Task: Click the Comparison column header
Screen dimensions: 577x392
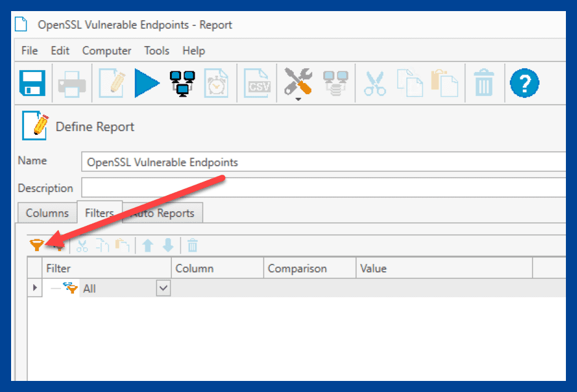Action: click(x=310, y=268)
